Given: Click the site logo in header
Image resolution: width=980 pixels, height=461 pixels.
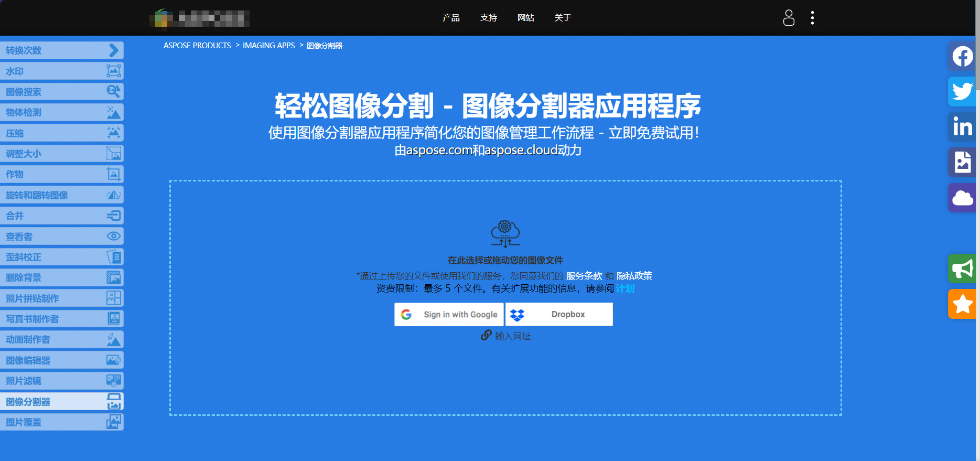Looking at the screenshot, I should 199,18.
